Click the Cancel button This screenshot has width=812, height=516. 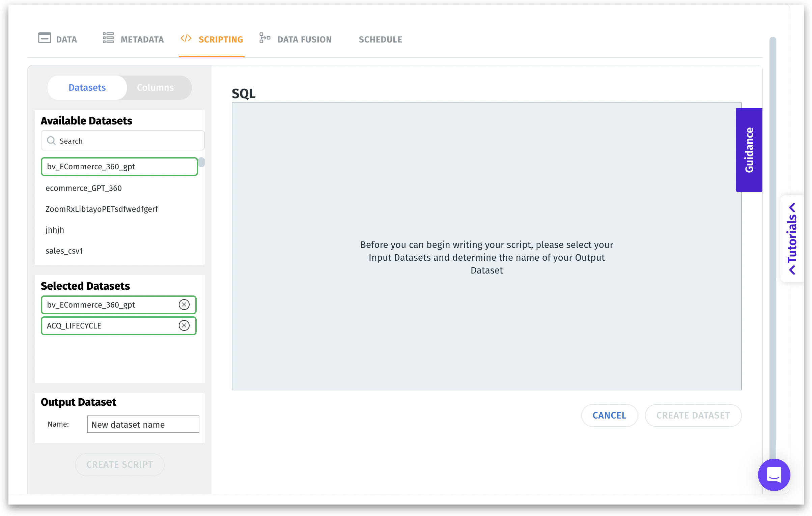click(609, 415)
